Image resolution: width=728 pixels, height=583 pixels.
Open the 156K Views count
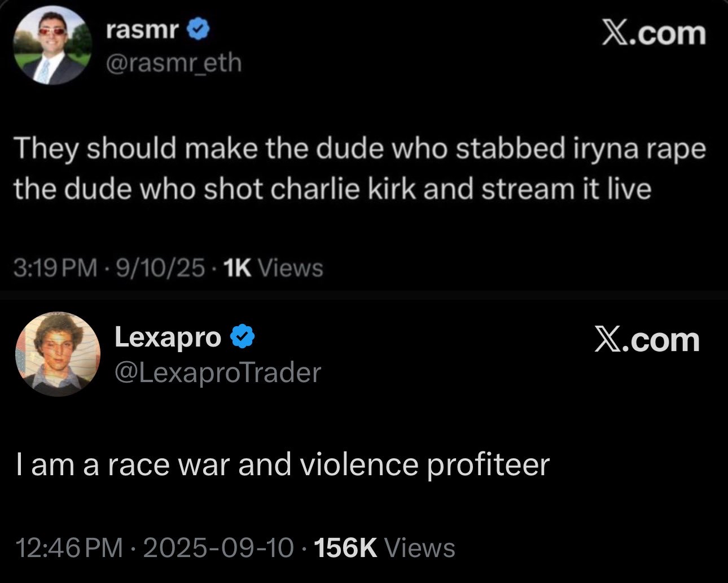(385, 548)
